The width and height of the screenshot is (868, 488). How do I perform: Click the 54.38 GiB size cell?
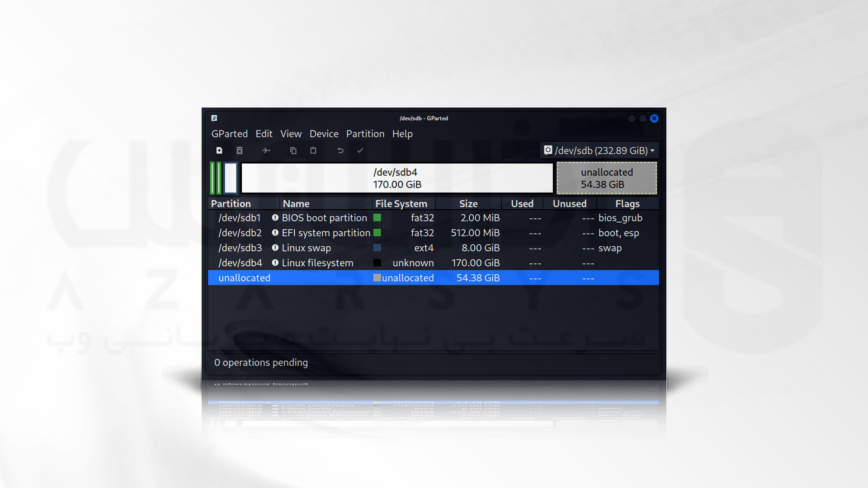pos(478,278)
